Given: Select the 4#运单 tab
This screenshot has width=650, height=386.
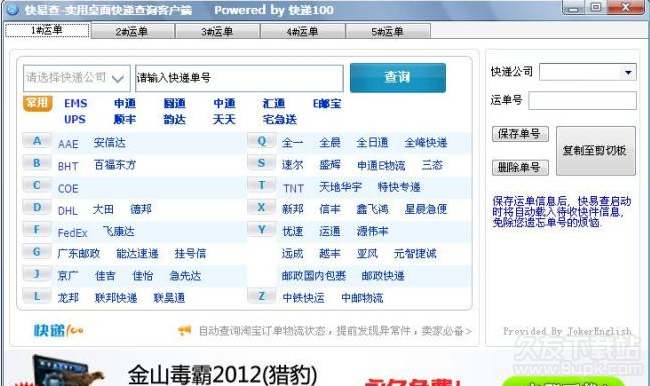Looking at the screenshot, I should [303, 32].
